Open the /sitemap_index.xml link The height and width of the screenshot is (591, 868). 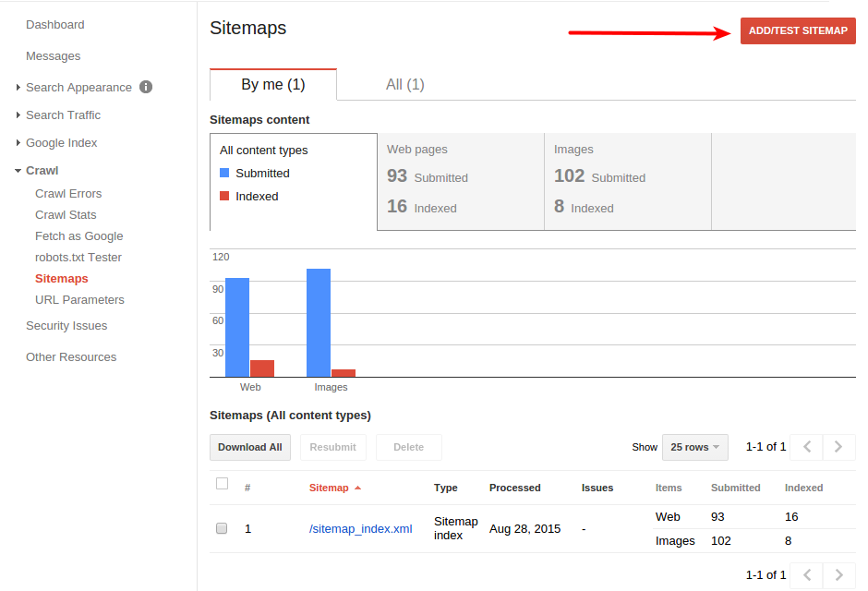pos(361,528)
